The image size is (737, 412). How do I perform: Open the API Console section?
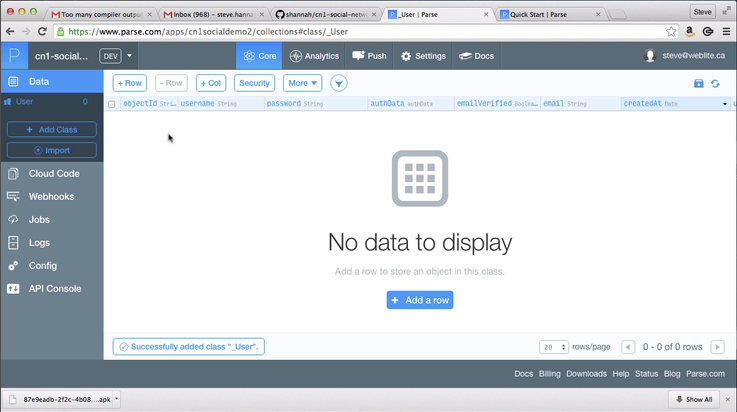pyautogui.click(x=55, y=289)
